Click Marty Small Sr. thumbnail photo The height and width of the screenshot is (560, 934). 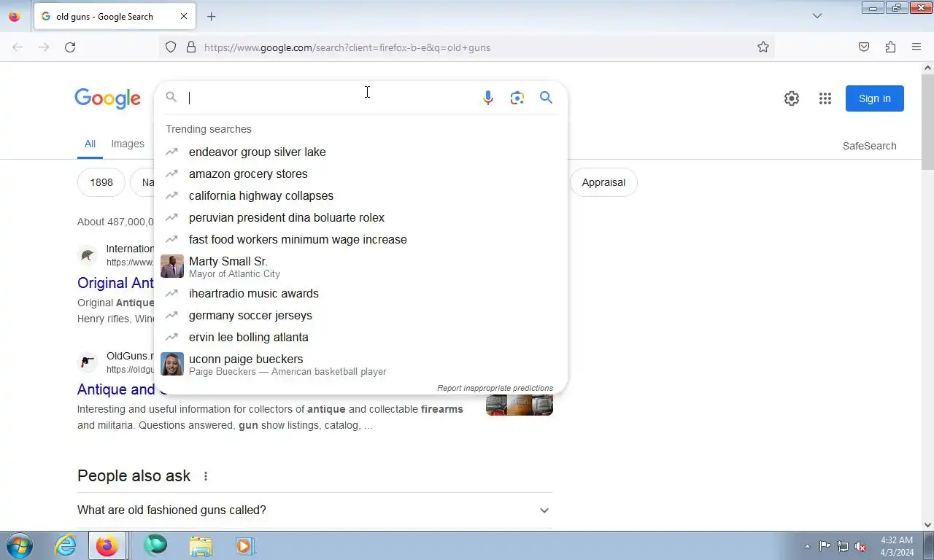click(172, 266)
